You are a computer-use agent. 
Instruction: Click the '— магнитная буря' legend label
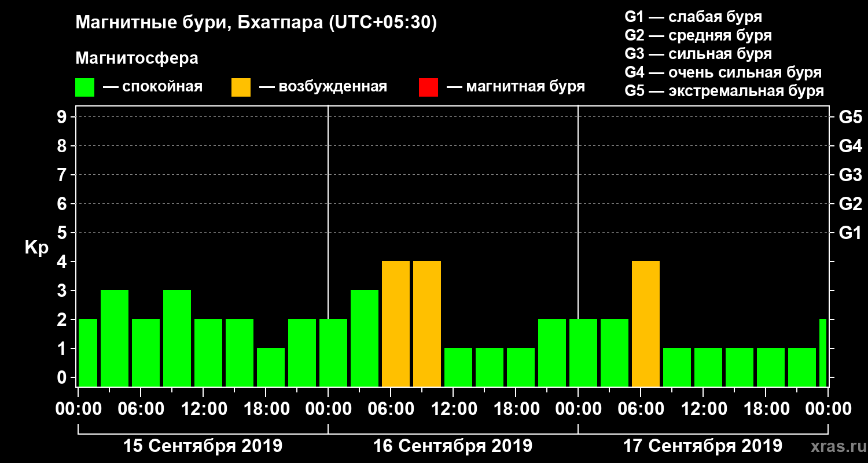(x=516, y=87)
